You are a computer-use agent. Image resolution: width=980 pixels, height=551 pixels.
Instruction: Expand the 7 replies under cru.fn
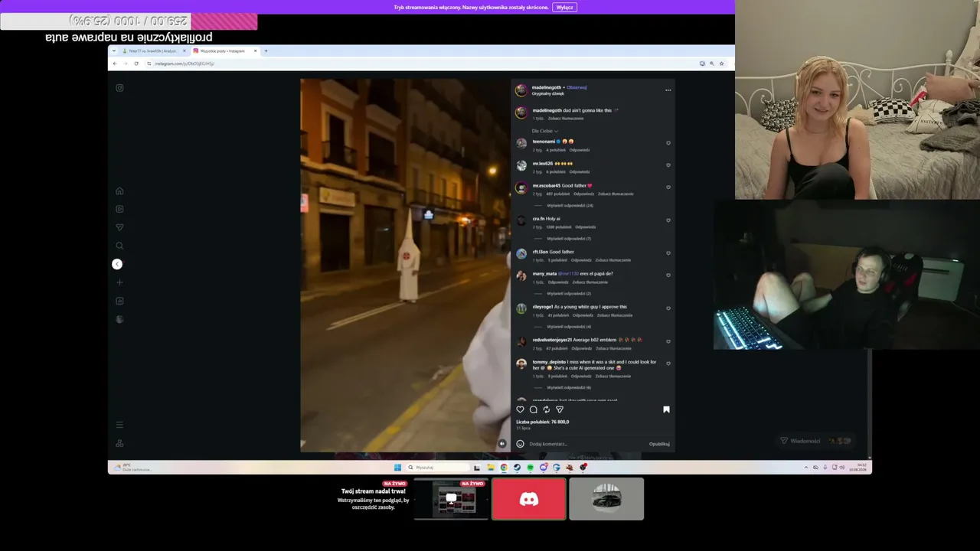click(567, 239)
